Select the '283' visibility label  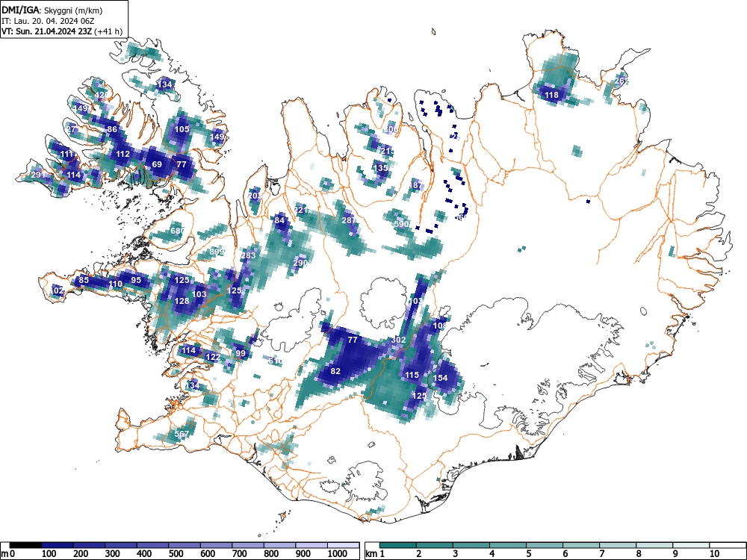point(249,255)
